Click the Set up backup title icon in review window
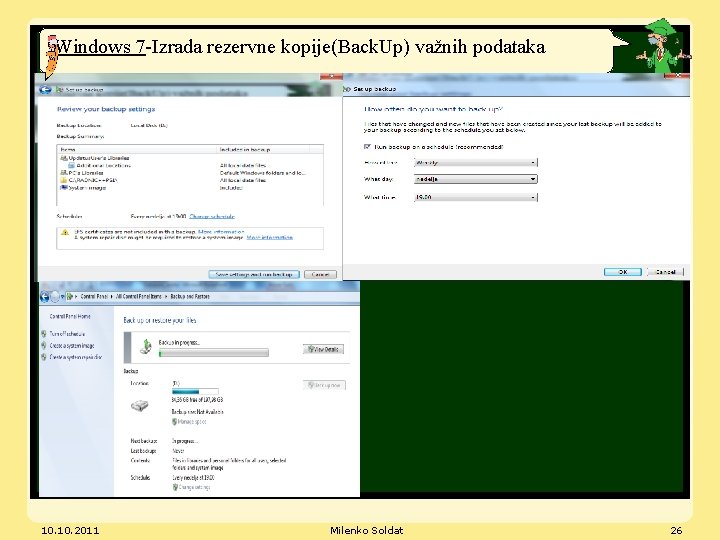The image size is (720, 540). [59, 90]
